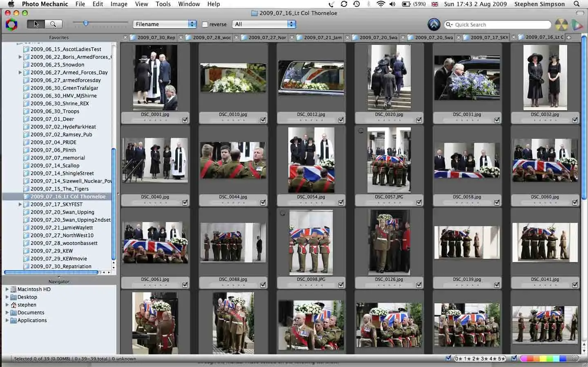Open the Tools menu
Viewport: 588px width, 367px height.
point(163,4)
